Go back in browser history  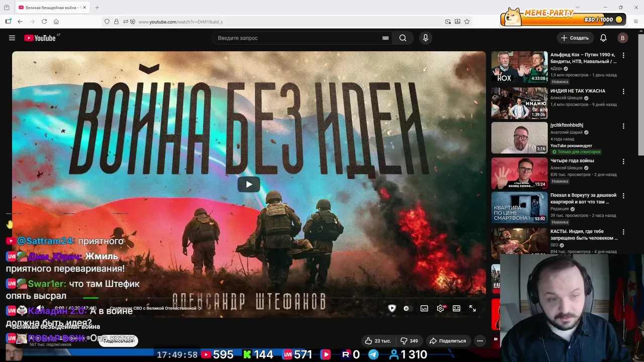(20, 22)
